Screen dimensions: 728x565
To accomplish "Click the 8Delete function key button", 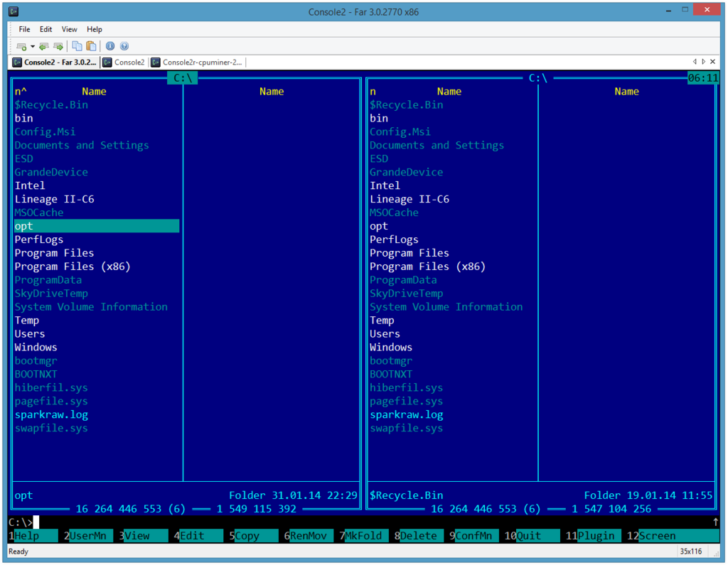I will coord(419,536).
